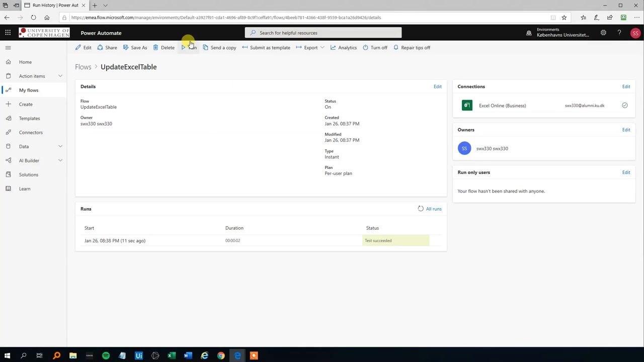Click the SS owner avatar

tap(464, 148)
